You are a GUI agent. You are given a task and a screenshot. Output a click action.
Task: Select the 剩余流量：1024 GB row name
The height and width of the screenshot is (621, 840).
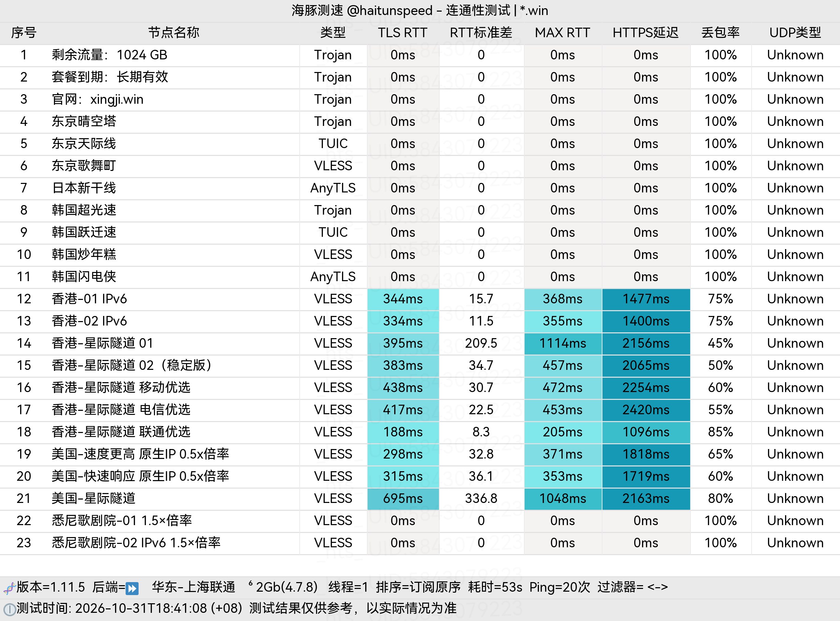point(110,55)
